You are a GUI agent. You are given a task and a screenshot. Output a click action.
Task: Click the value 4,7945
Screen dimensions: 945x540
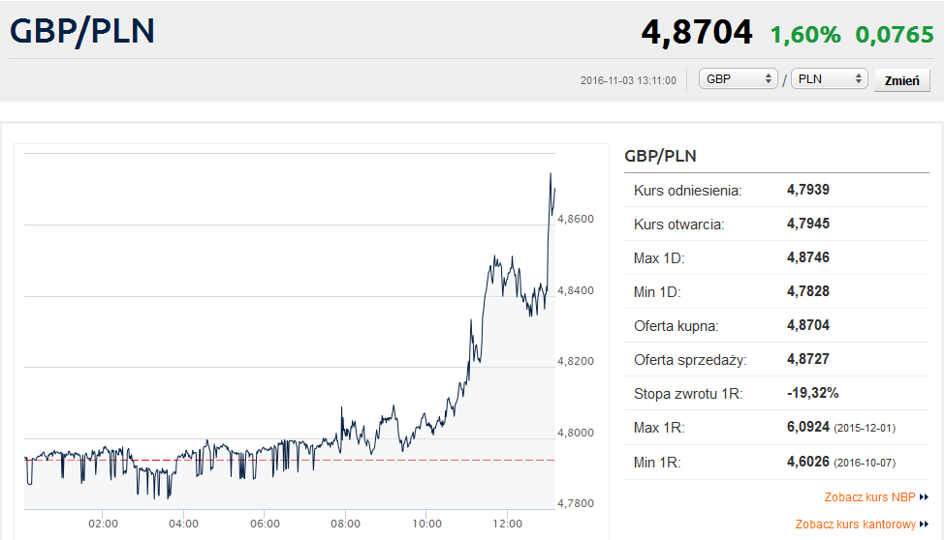(x=808, y=224)
